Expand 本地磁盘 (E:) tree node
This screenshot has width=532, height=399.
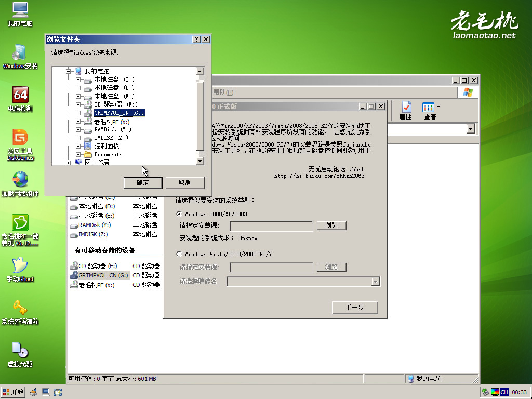tap(78, 96)
